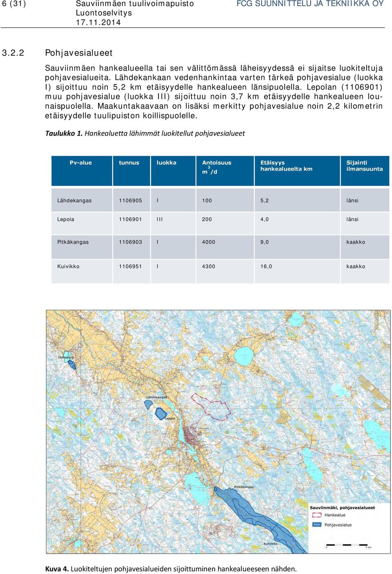Click the yield value "4000" in Pitkäkangas row
This screenshot has height=574, width=392.
coord(209,242)
